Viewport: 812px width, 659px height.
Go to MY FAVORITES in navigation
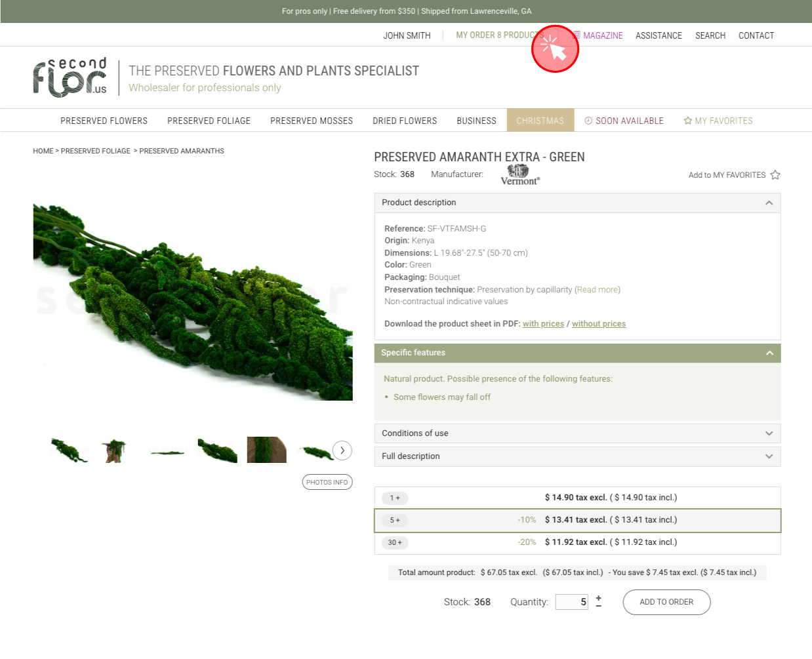click(718, 121)
